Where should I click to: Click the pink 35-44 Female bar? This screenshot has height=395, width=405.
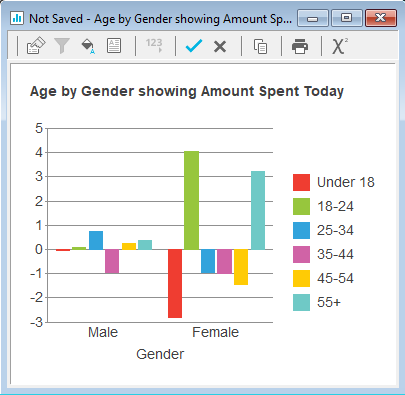click(x=224, y=261)
